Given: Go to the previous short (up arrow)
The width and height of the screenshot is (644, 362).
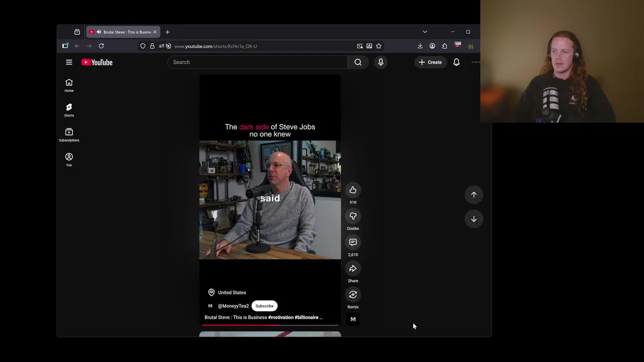Looking at the screenshot, I should [x=473, y=195].
